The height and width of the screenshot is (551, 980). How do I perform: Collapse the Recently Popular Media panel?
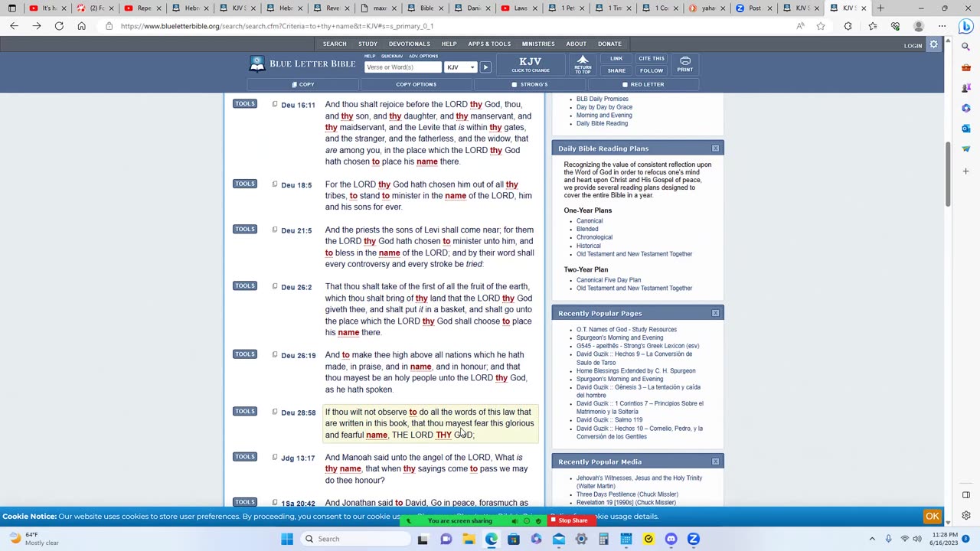[x=715, y=461]
